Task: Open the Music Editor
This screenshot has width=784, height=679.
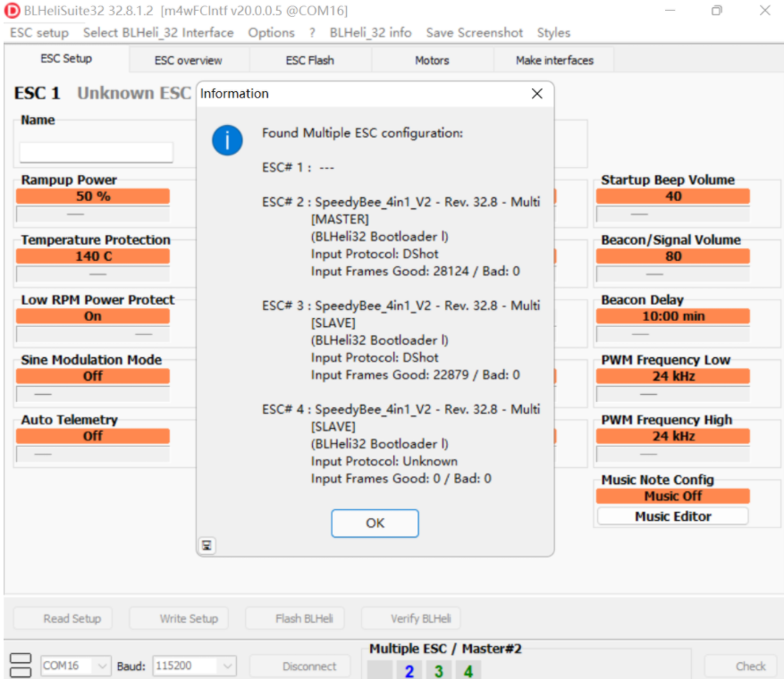Action: [673, 516]
